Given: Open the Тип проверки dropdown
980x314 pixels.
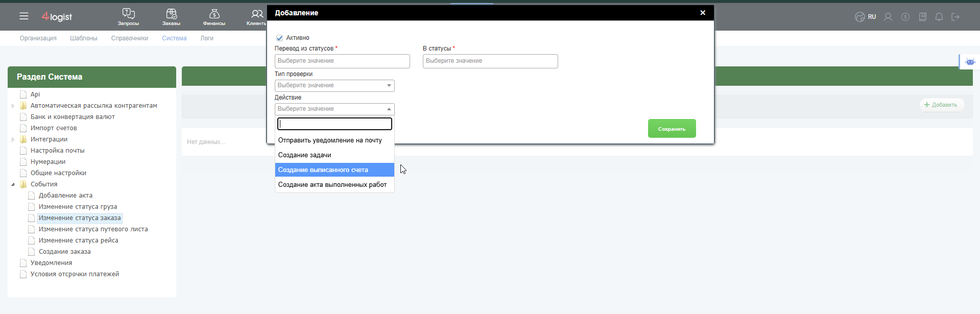Looking at the screenshot, I should [x=334, y=85].
